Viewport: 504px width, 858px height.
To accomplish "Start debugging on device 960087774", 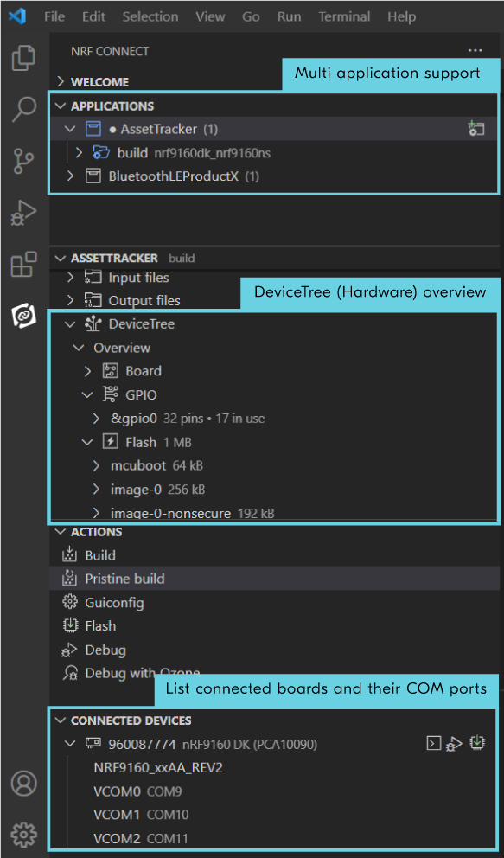I will [455, 742].
